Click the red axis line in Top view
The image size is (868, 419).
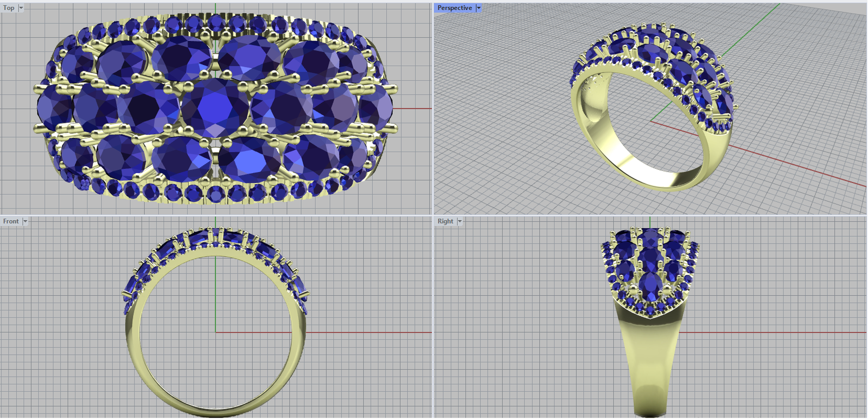pyautogui.click(x=412, y=109)
